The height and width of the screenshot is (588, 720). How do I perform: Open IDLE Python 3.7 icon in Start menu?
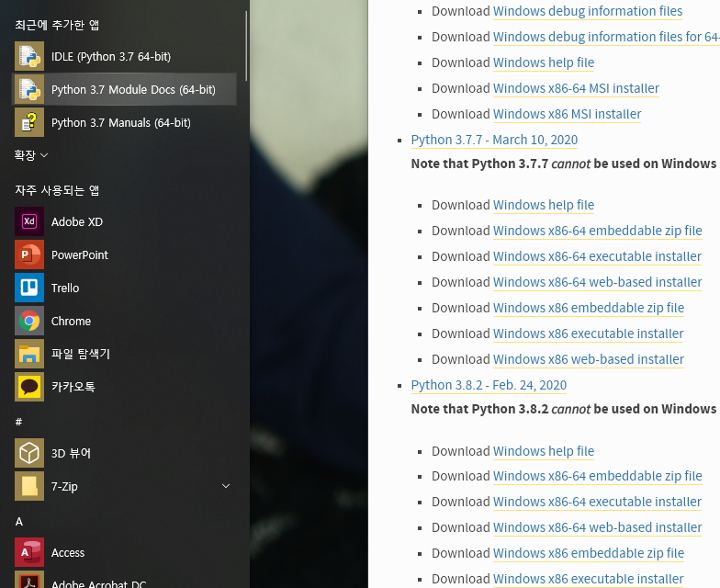pos(29,56)
